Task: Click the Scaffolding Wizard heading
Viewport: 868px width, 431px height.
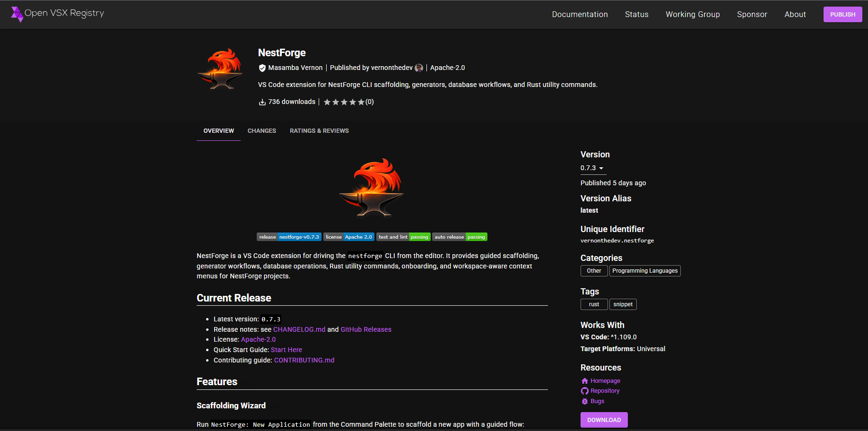Action: [231, 406]
